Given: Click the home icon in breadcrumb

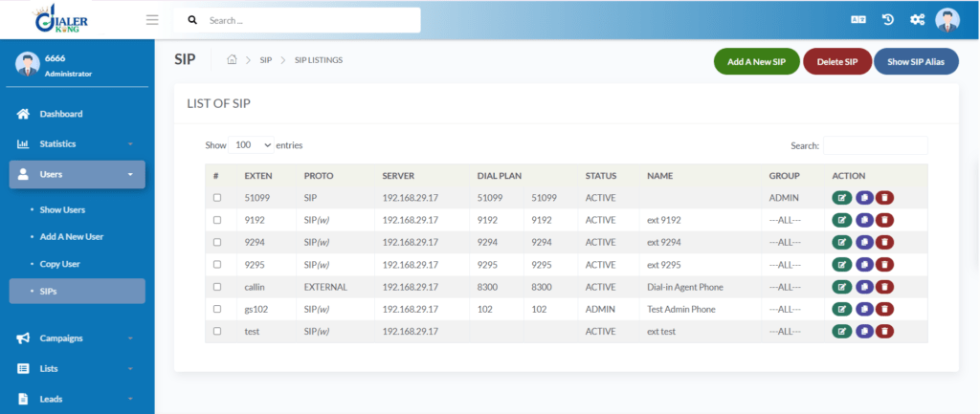Looking at the screenshot, I should pos(232,60).
